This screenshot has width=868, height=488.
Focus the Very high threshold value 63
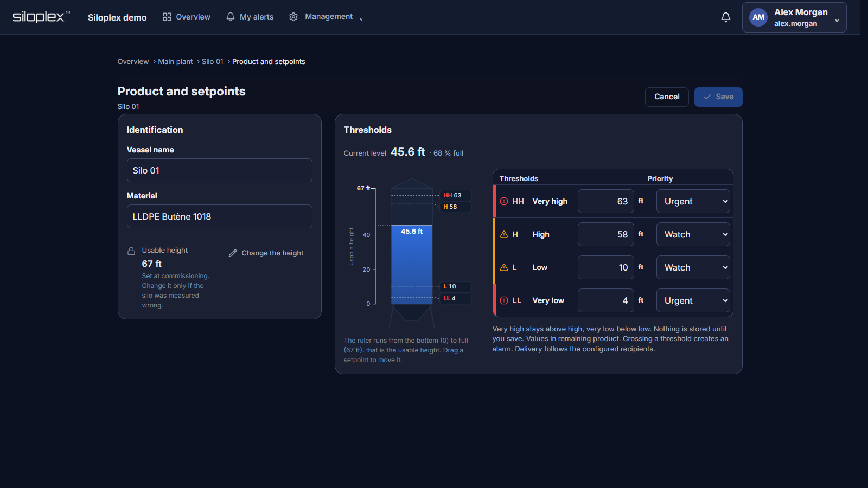606,201
